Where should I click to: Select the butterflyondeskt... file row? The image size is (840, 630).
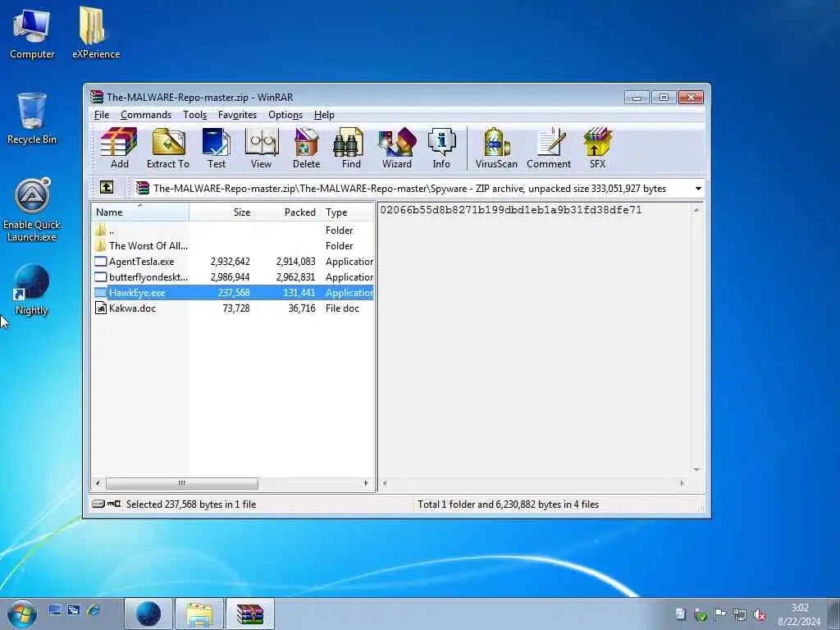[x=232, y=277]
